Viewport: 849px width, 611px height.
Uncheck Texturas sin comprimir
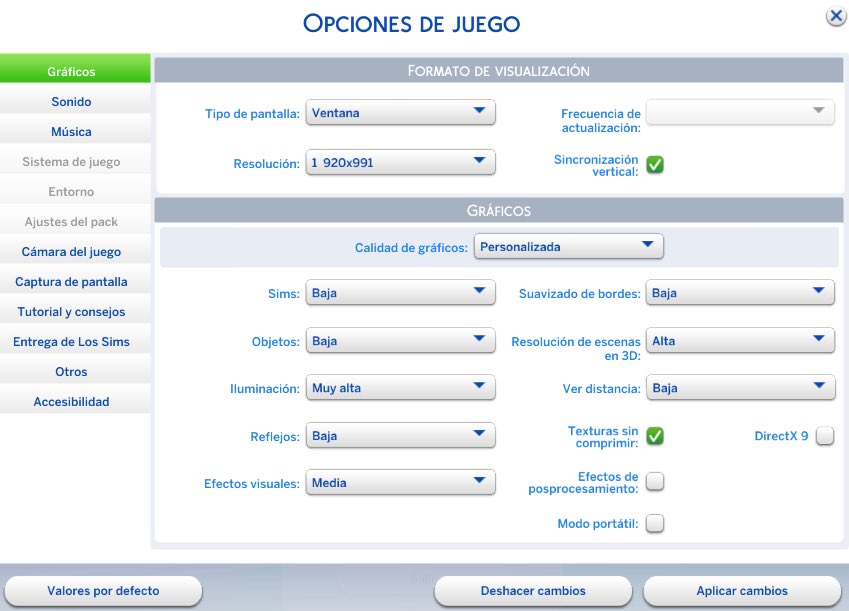pyautogui.click(x=655, y=436)
